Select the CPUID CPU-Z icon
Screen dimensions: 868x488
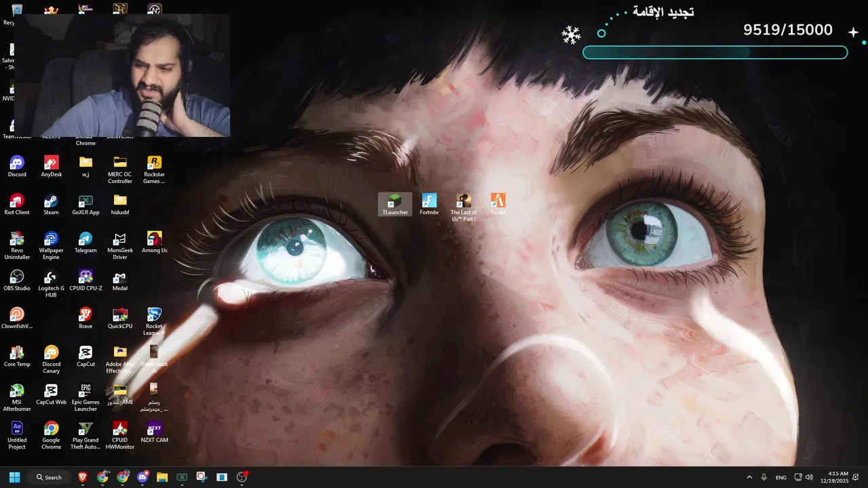click(x=85, y=281)
